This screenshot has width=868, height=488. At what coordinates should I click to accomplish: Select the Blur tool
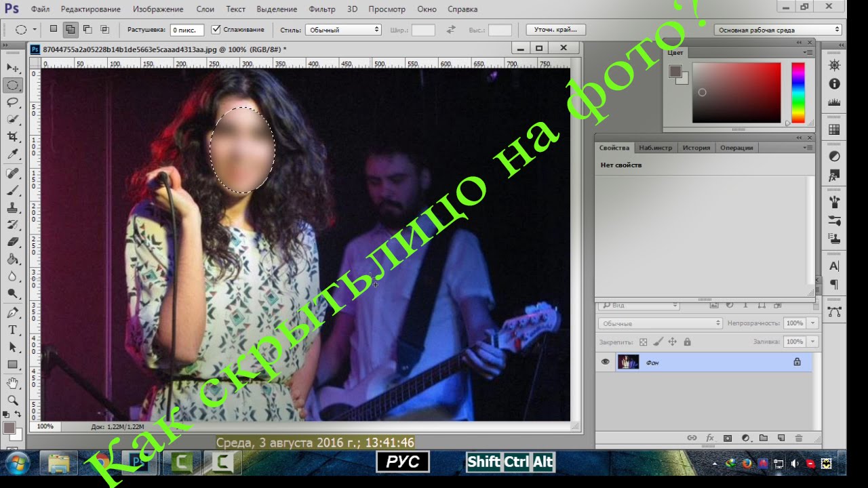(12, 276)
